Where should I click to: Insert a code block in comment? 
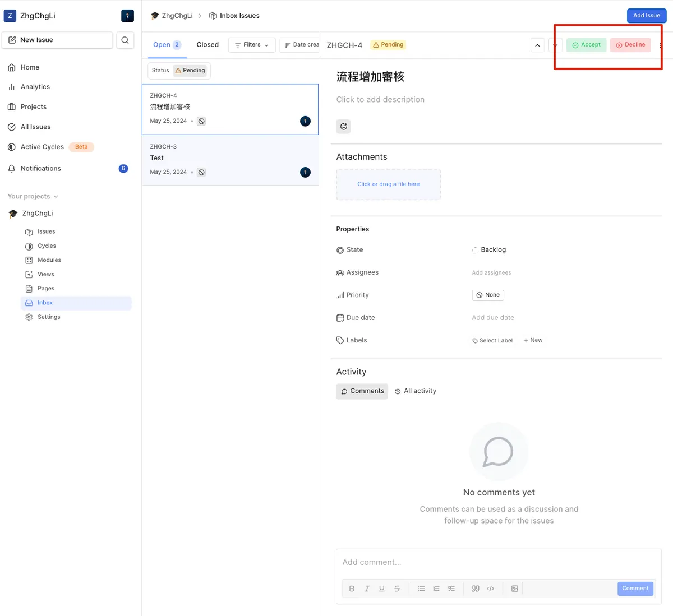[x=491, y=589]
